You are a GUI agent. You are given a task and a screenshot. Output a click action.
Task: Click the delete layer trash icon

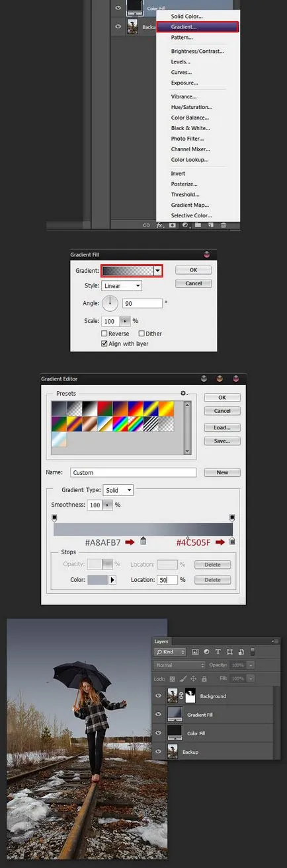pyautogui.click(x=223, y=225)
